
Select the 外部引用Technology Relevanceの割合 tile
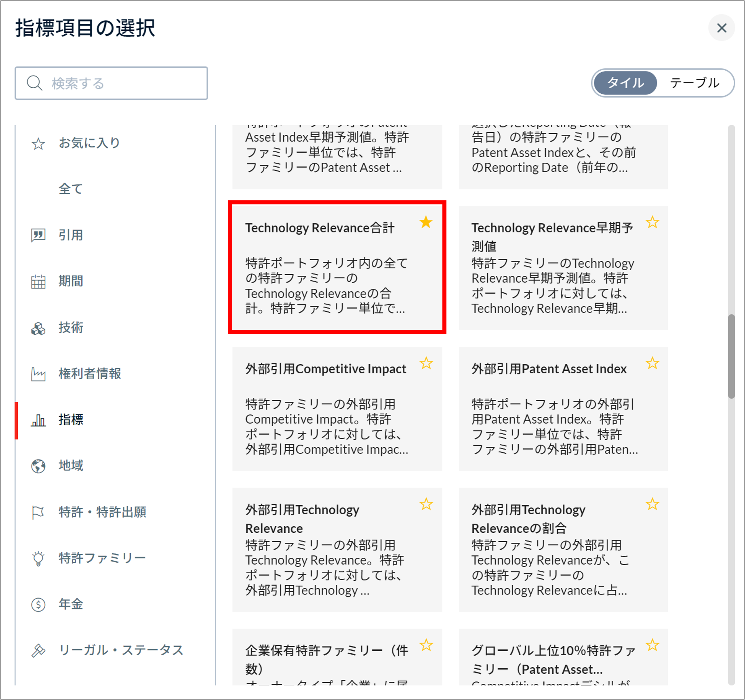[x=563, y=550]
